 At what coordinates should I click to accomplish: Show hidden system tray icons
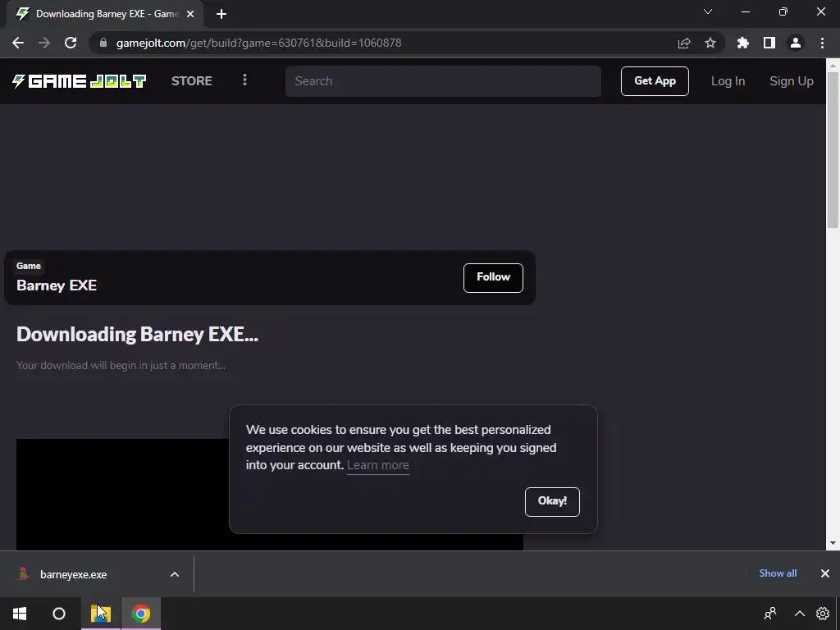(799, 614)
